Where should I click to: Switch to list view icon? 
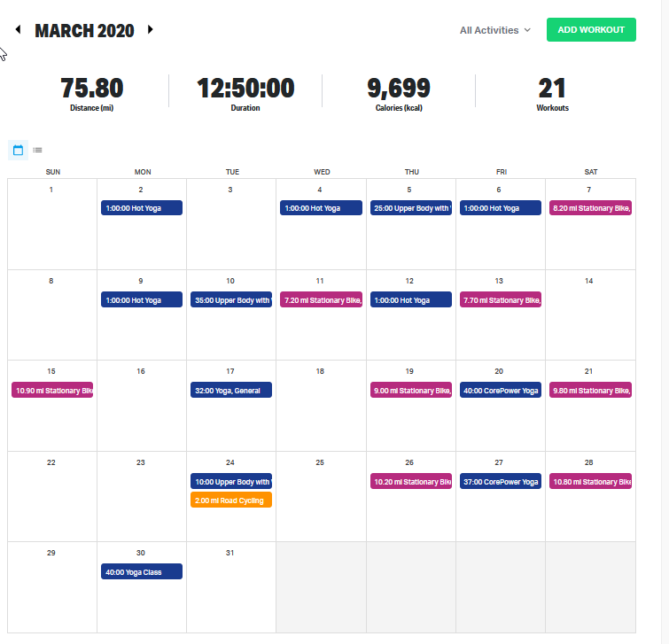pos(37,150)
